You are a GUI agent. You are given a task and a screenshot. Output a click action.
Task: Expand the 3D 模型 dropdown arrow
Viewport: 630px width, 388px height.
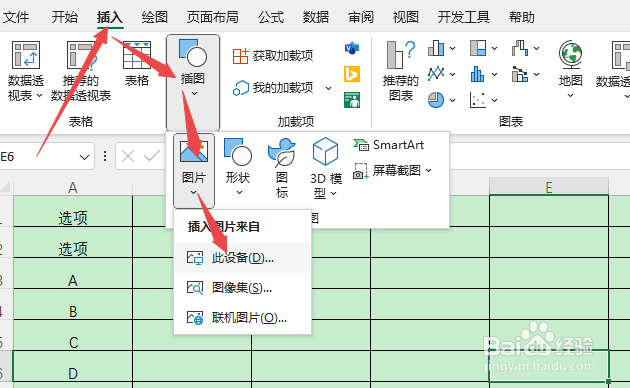(x=333, y=194)
